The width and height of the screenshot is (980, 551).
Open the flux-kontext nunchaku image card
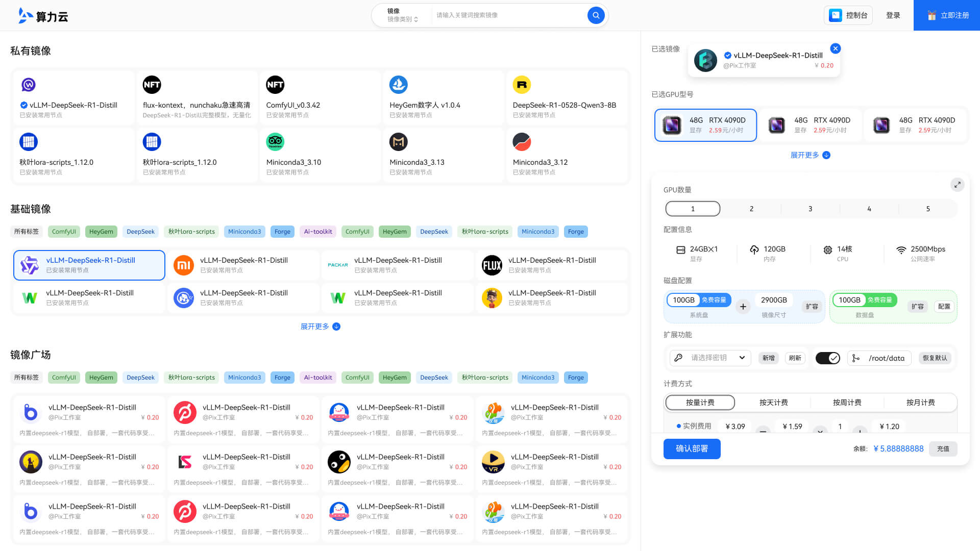197,97
